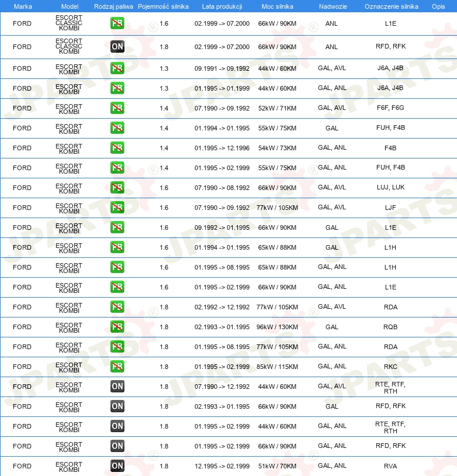Click petrol icon in the 09.1991 -> 09.1992 row
This screenshot has width=457, height=476.
pos(117,68)
